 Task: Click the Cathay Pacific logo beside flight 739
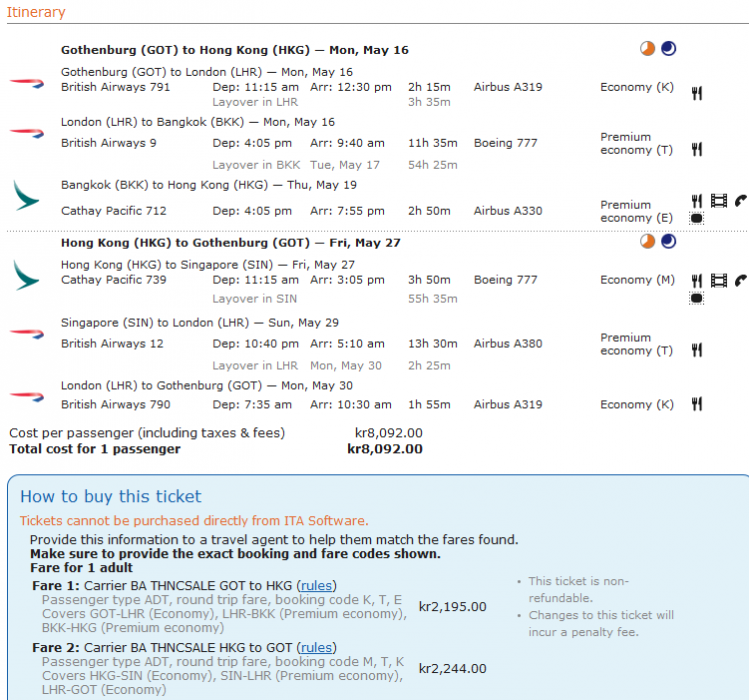(27, 274)
